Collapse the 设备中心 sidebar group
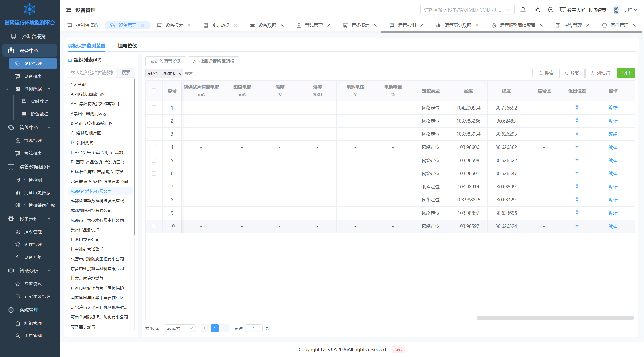This screenshot has width=644, height=357. tap(30, 50)
